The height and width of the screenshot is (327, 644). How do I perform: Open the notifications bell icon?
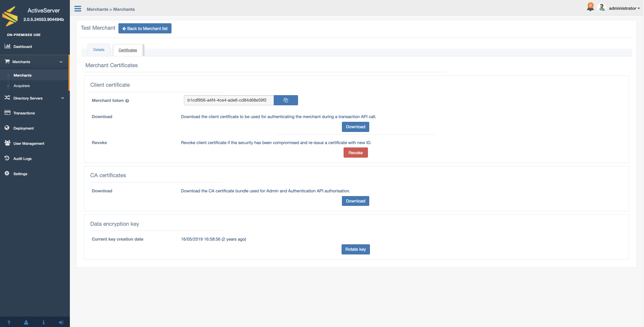tap(590, 7)
